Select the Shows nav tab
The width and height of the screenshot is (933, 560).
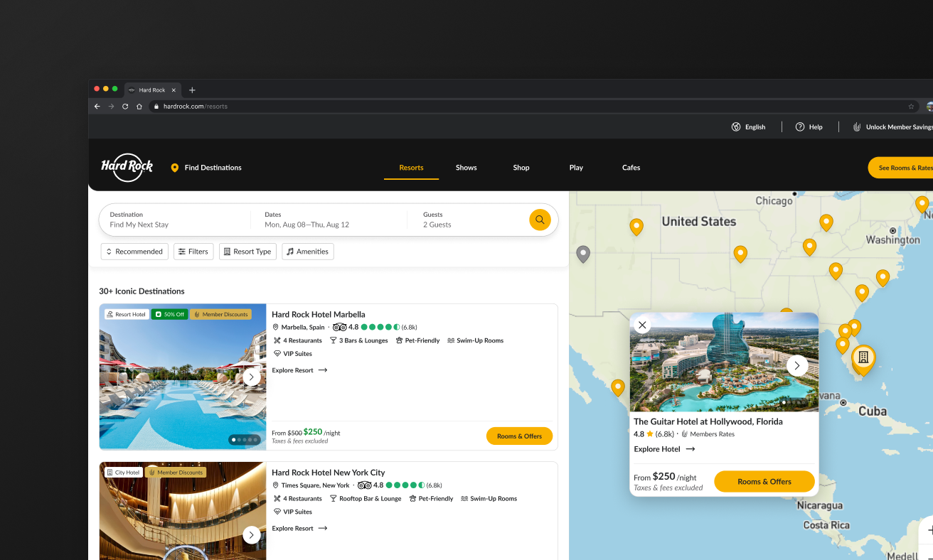[x=467, y=168]
